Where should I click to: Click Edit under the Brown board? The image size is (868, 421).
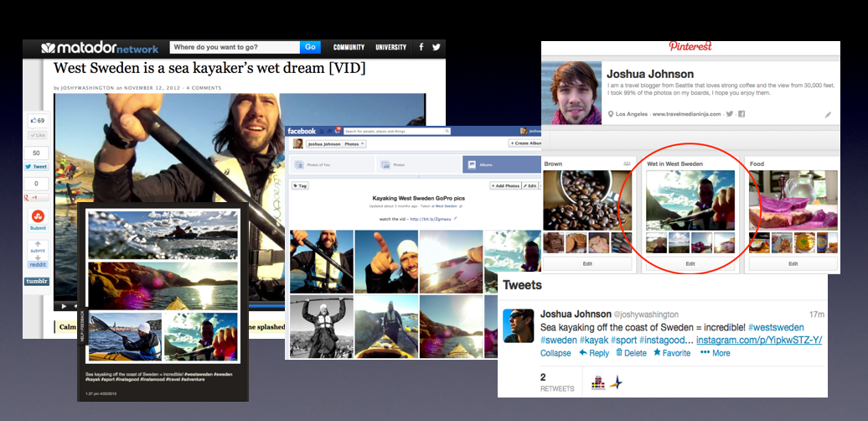tap(587, 263)
